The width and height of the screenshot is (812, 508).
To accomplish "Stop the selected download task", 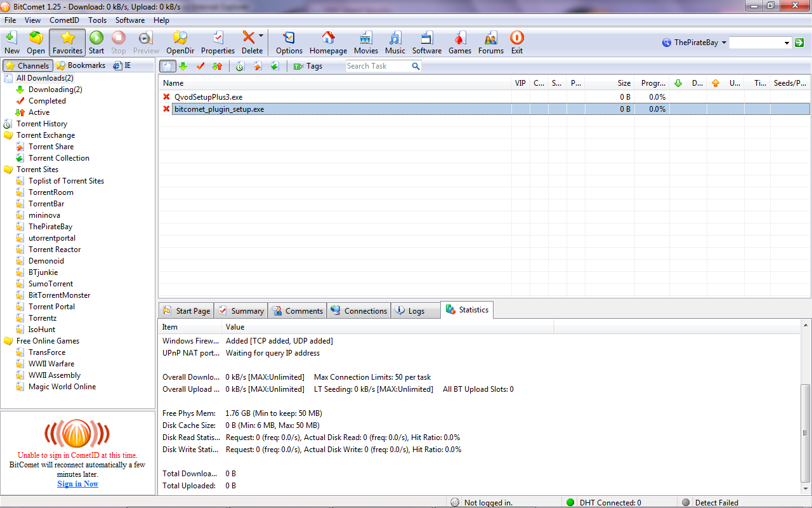I will 119,43.
